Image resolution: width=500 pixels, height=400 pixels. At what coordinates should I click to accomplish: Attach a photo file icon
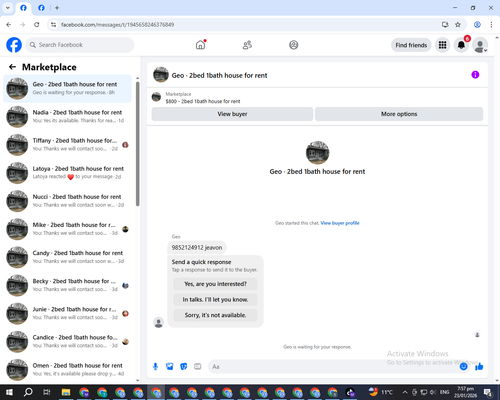click(x=170, y=367)
